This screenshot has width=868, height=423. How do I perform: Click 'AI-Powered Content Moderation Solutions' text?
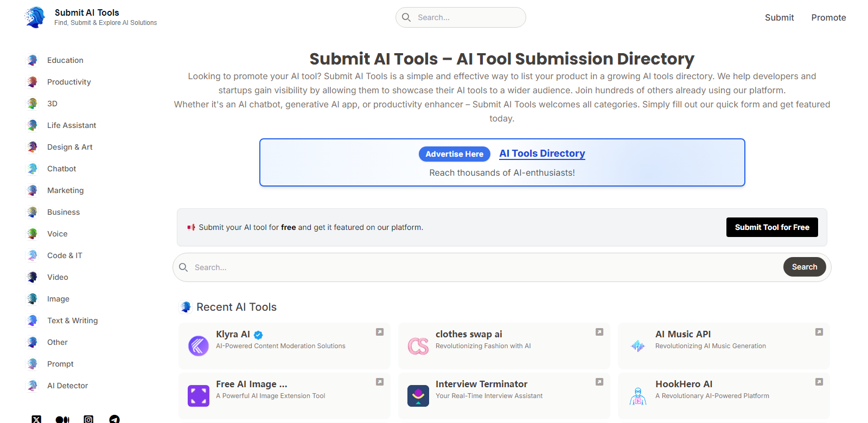click(280, 346)
